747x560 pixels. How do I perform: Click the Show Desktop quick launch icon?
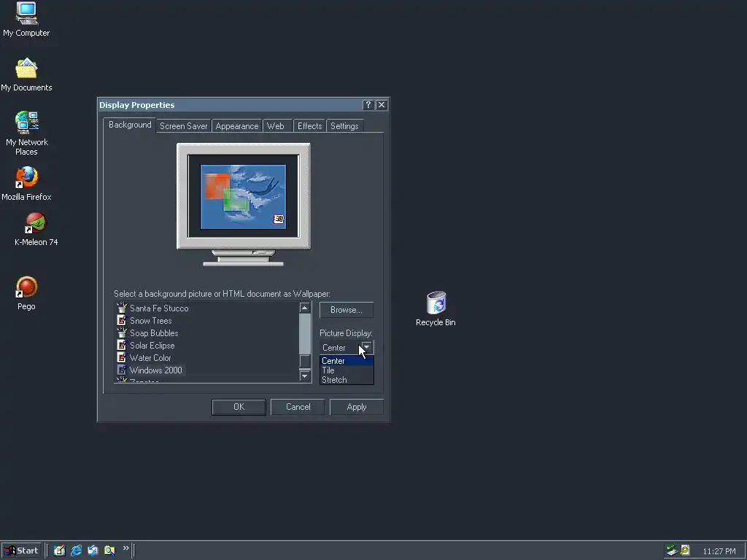[x=59, y=551]
